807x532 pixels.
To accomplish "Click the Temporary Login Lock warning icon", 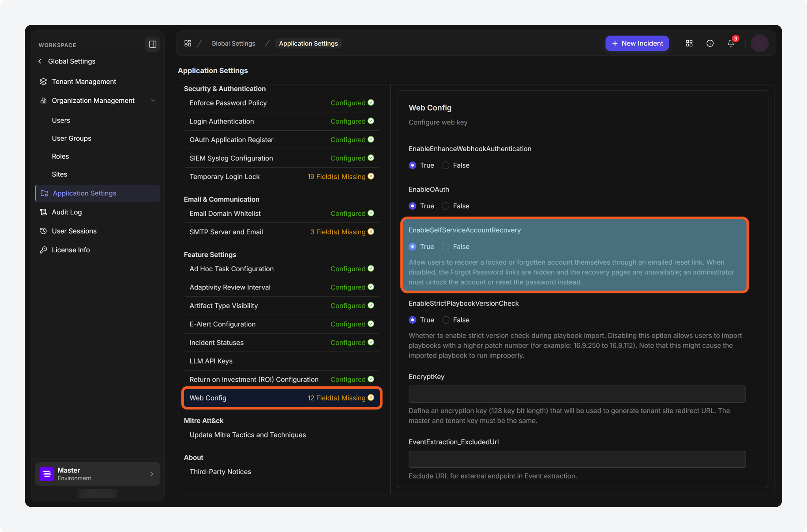I will click(x=371, y=176).
